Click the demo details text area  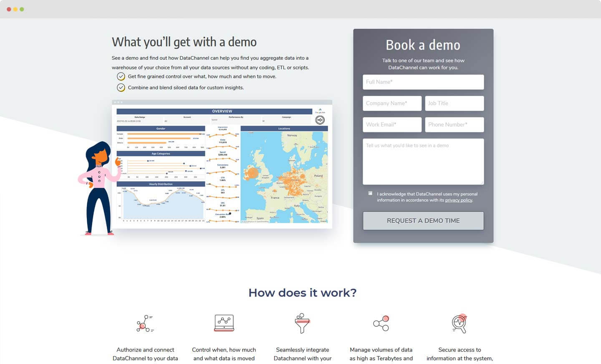click(x=423, y=162)
